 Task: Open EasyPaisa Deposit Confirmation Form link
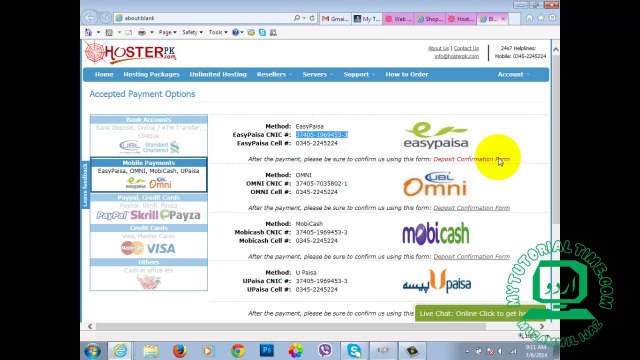(471, 159)
